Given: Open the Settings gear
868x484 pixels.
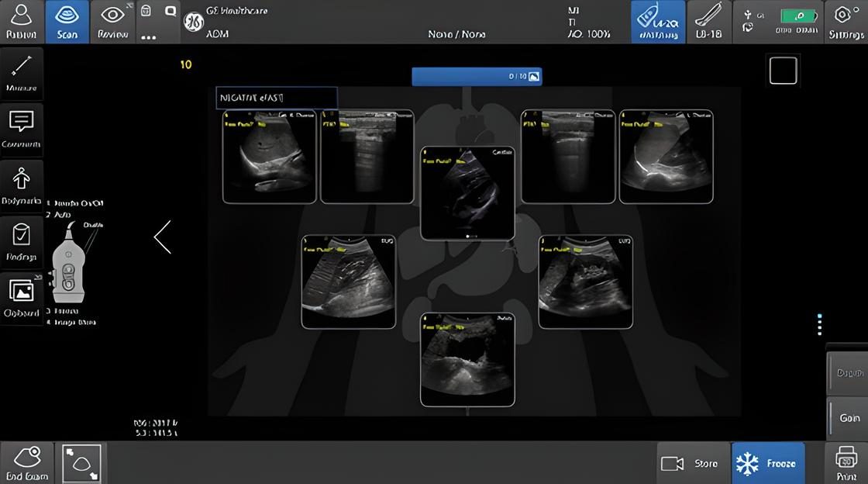Looking at the screenshot, I should (845, 22).
